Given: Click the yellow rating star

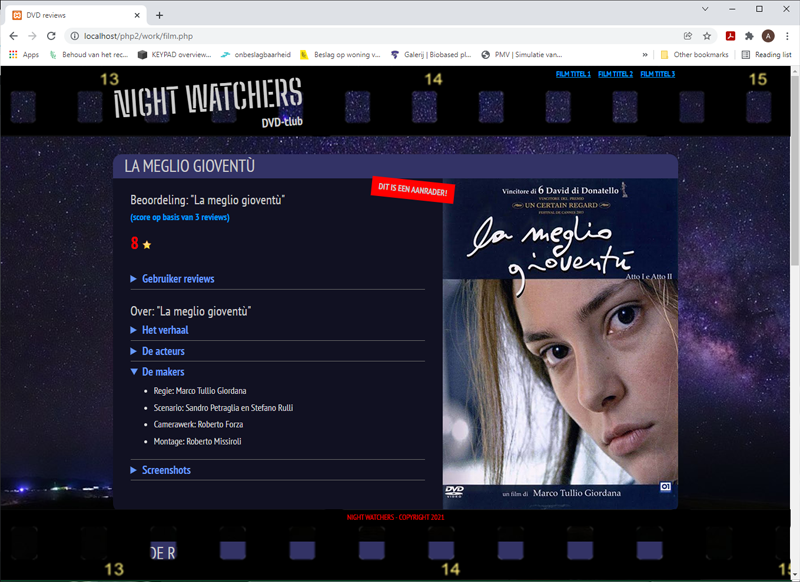Looking at the screenshot, I should pos(147,245).
